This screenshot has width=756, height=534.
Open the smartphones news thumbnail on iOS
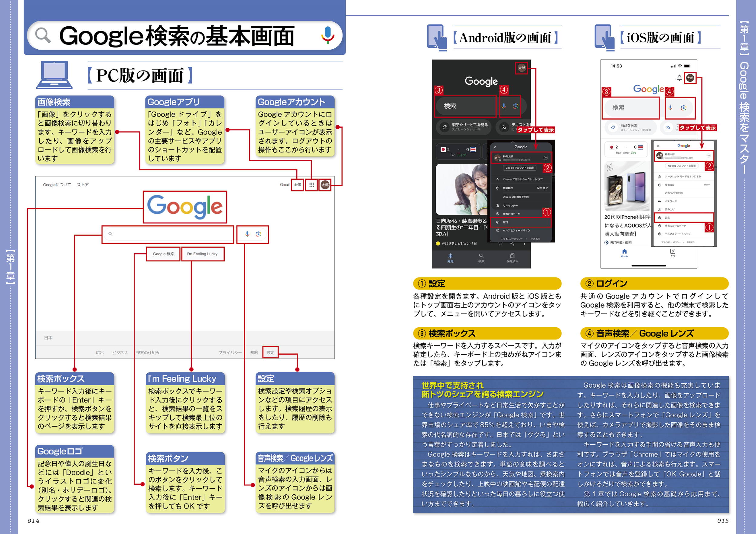627,186
